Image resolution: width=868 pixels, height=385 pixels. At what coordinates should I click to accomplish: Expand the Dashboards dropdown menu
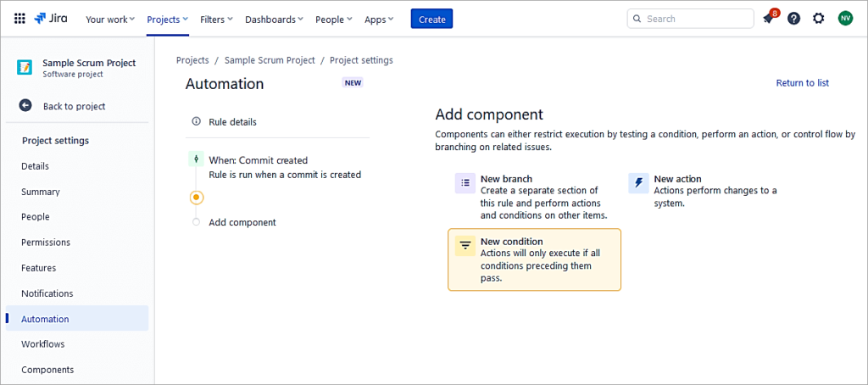point(275,19)
